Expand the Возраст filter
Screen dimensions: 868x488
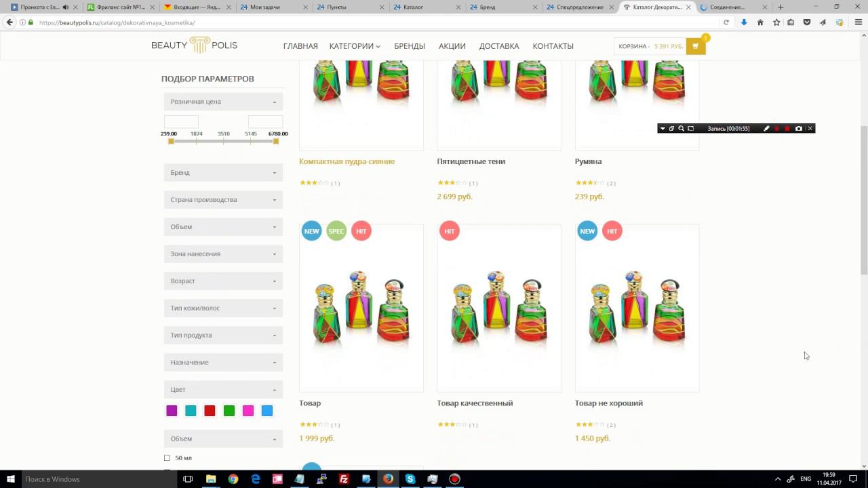(223, 281)
